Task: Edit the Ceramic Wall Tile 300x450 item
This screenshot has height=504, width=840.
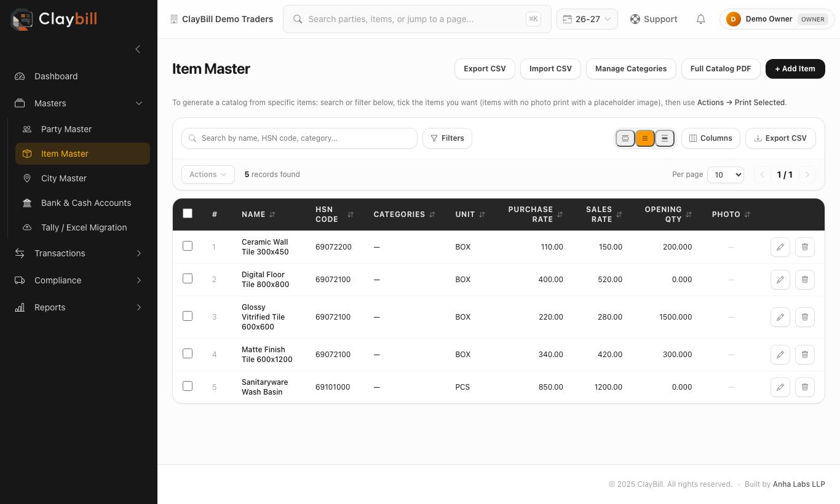Action: (780, 247)
